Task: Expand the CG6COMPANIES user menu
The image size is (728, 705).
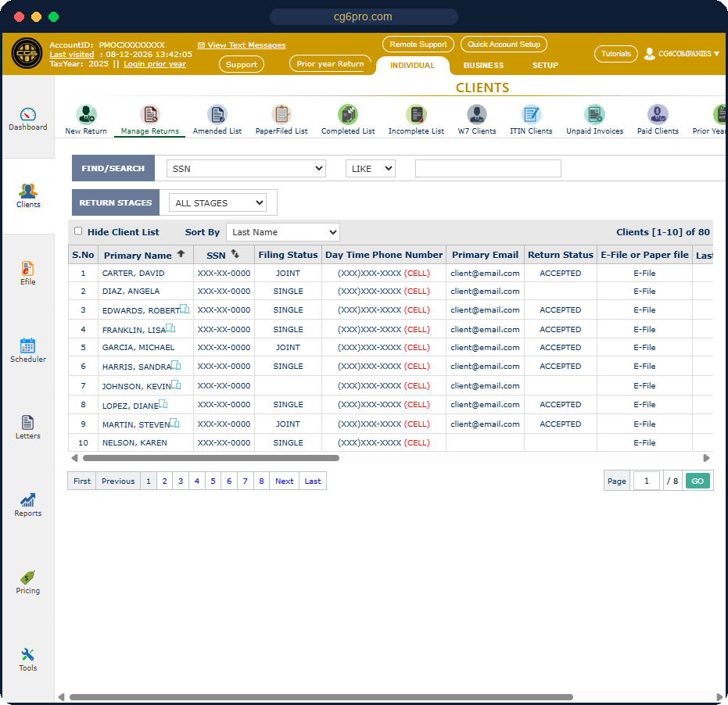Action: (682, 54)
